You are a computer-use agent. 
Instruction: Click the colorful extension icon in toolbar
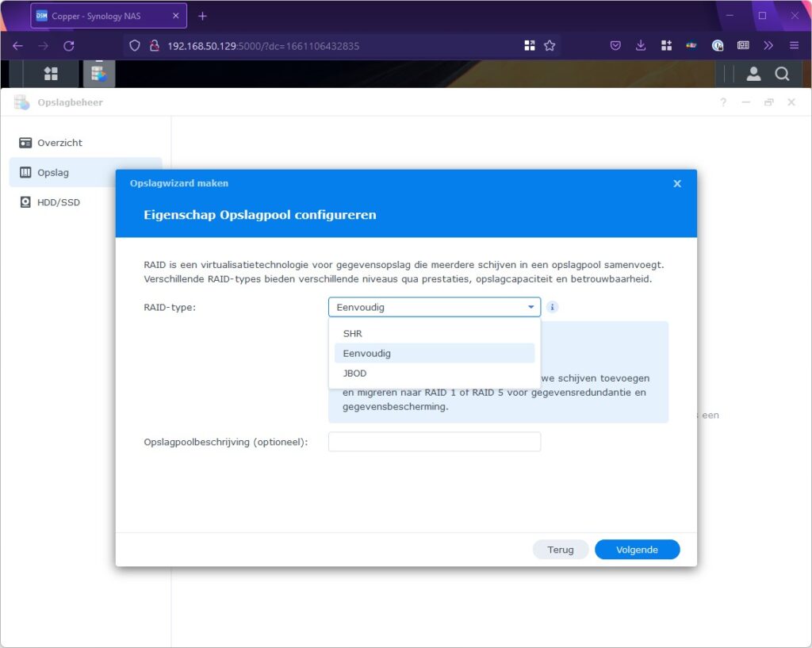(691, 45)
